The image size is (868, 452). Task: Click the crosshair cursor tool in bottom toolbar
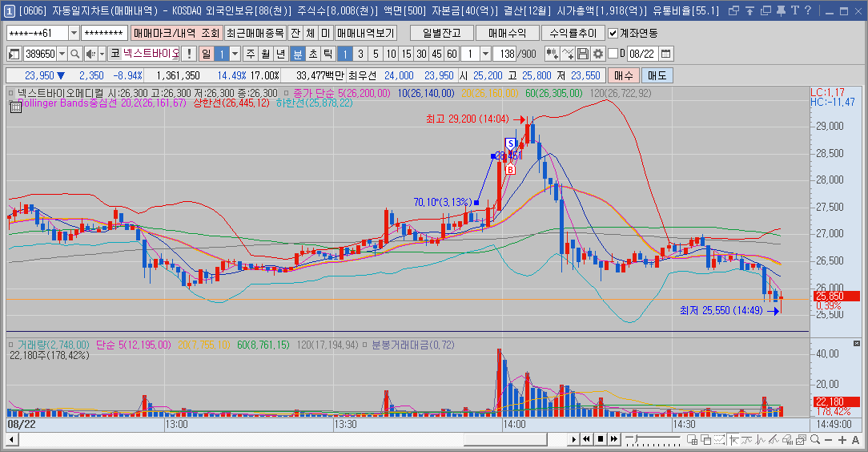pos(733,440)
